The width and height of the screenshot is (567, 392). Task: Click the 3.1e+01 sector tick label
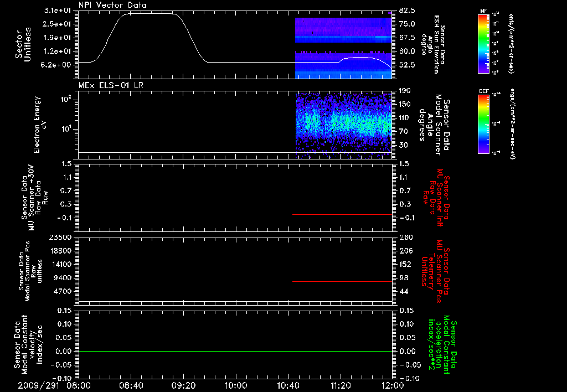pos(57,10)
